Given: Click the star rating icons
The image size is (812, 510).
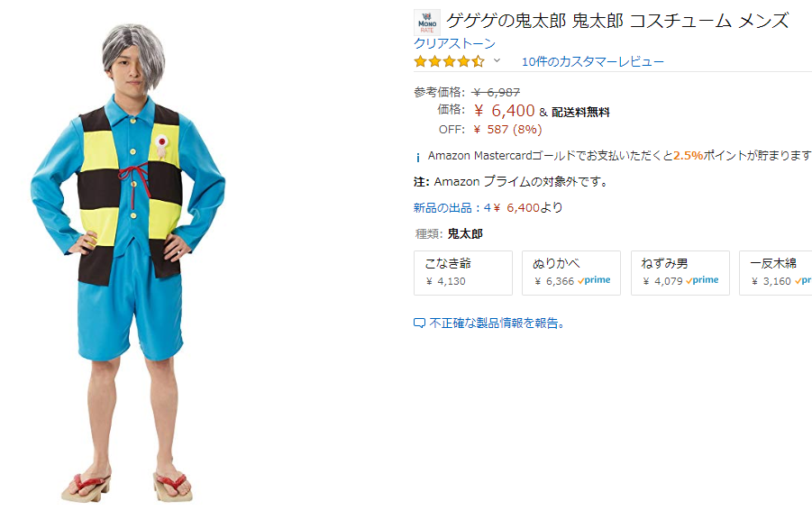Looking at the screenshot, I should (450, 61).
